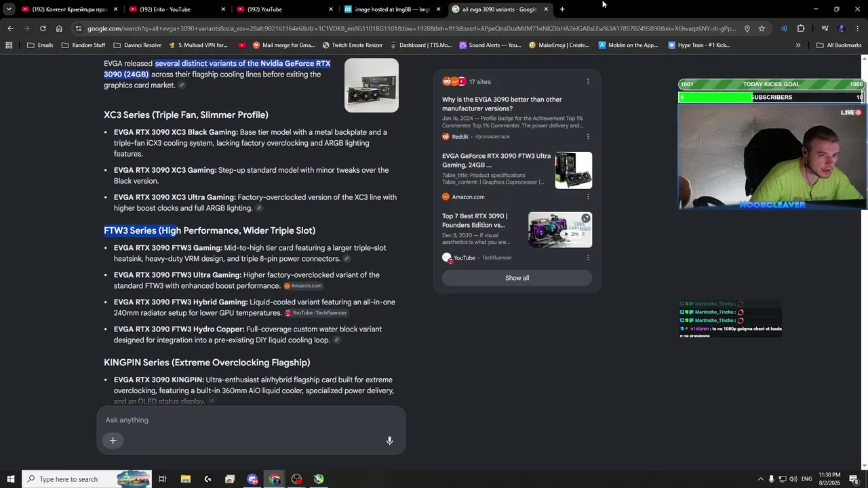Open more options for the Reddit source
Viewport: 868px width, 488px height.
pyautogui.click(x=588, y=136)
